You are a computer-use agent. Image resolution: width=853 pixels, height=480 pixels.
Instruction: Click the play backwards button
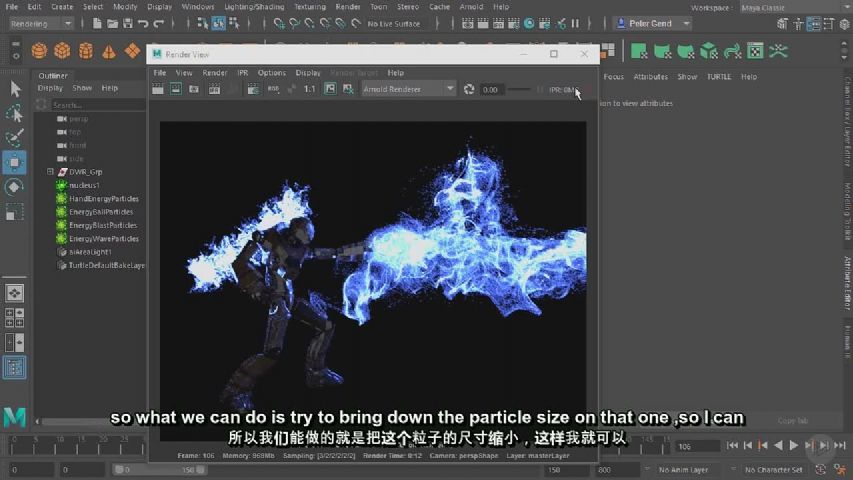click(778, 445)
